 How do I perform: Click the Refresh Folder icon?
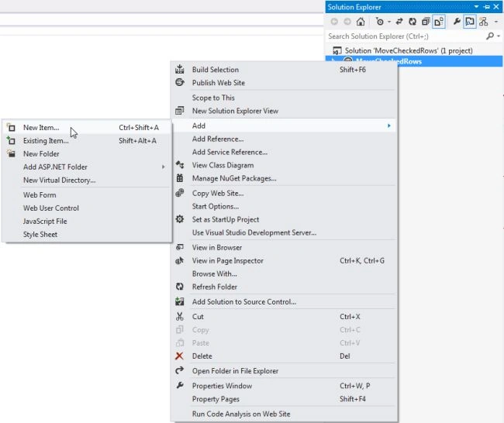point(180,287)
